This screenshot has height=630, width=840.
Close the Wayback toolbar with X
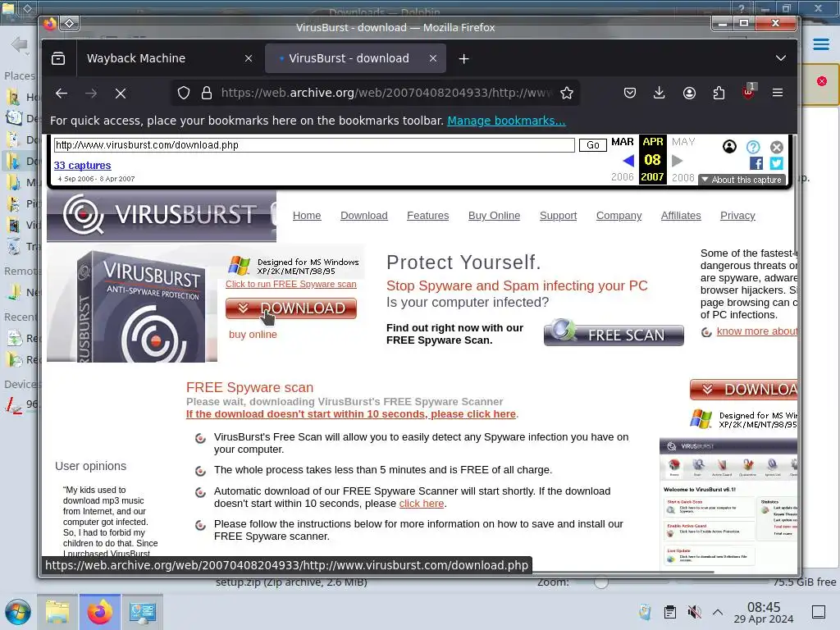pos(777,147)
